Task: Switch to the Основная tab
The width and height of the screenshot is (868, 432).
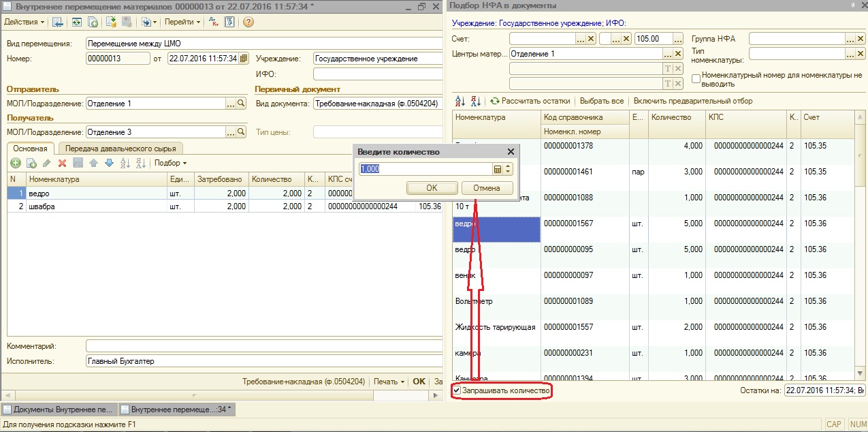Action: (30, 149)
